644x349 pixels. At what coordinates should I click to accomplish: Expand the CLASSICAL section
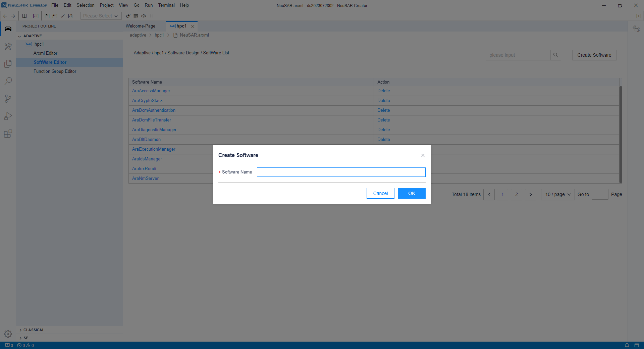pyautogui.click(x=21, y=330)
